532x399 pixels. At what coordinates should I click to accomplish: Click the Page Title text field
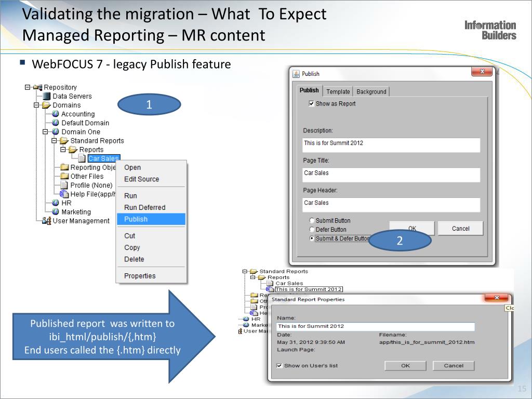(391, 175)
